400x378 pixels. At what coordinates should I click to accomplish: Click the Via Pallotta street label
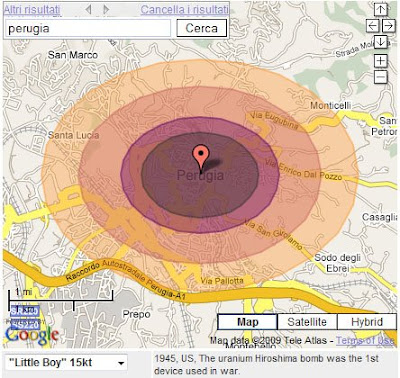pyautogui.click(x=222, y=281)
